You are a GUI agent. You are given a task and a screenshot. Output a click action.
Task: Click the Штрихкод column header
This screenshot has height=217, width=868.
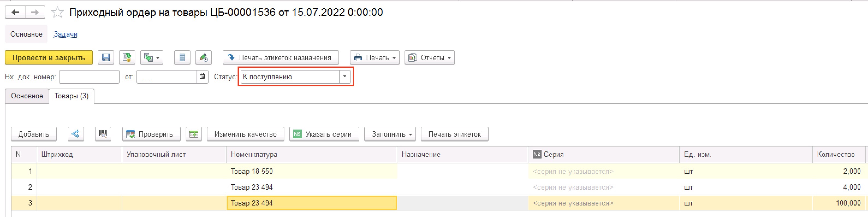click(x=79, y=155)
